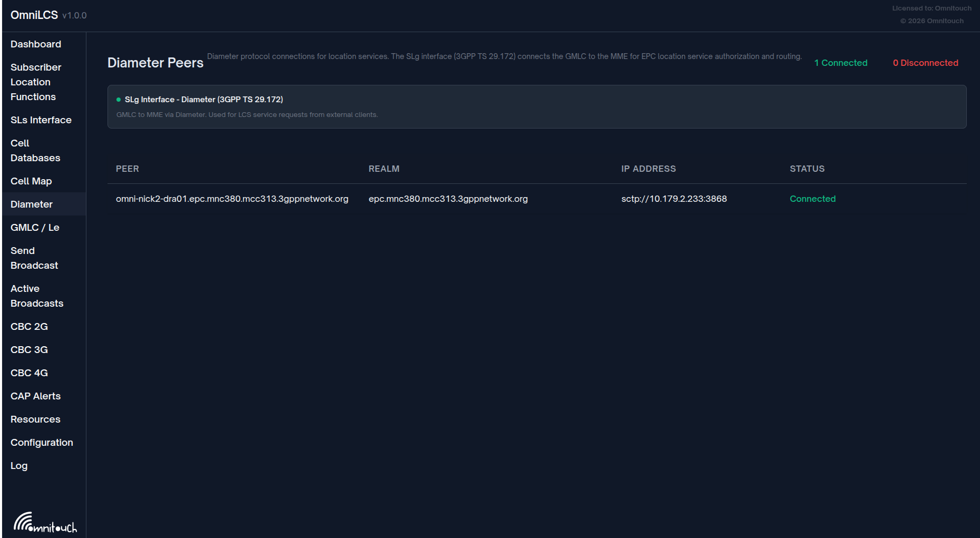Click the omni-nick2-dra01 peer row

click(232, 199)
